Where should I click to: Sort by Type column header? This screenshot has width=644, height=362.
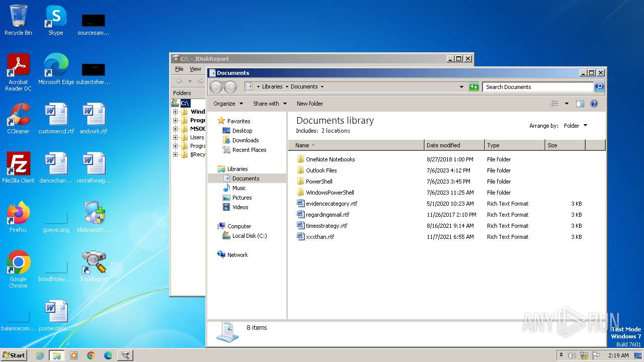point(515,145)
